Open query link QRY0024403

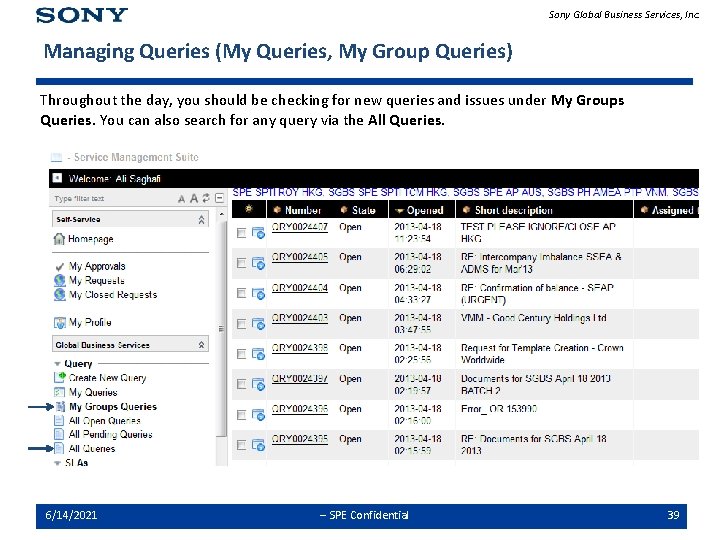(x=300, y=318)
